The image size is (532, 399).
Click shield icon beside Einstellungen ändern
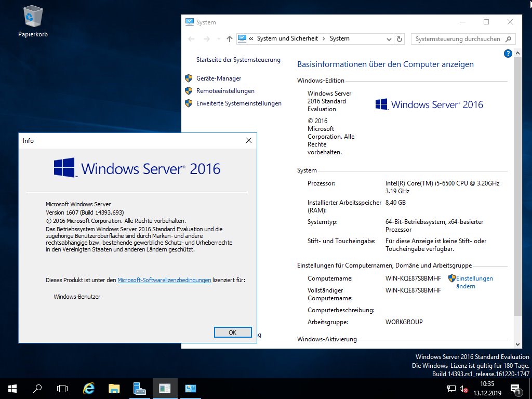[x=451, y=278]
